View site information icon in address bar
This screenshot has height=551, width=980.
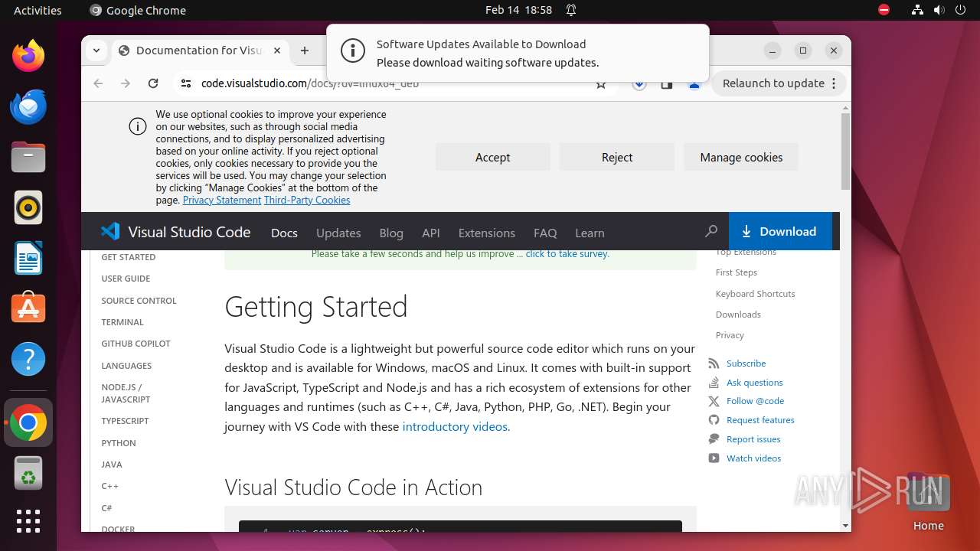[185, 83]
